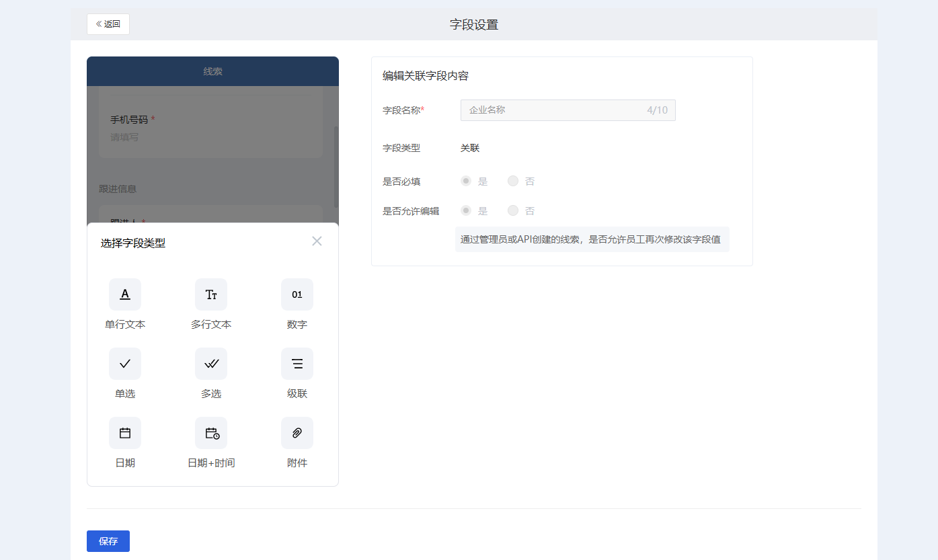Select 否 for 是否必填

(x=513, y=181)
